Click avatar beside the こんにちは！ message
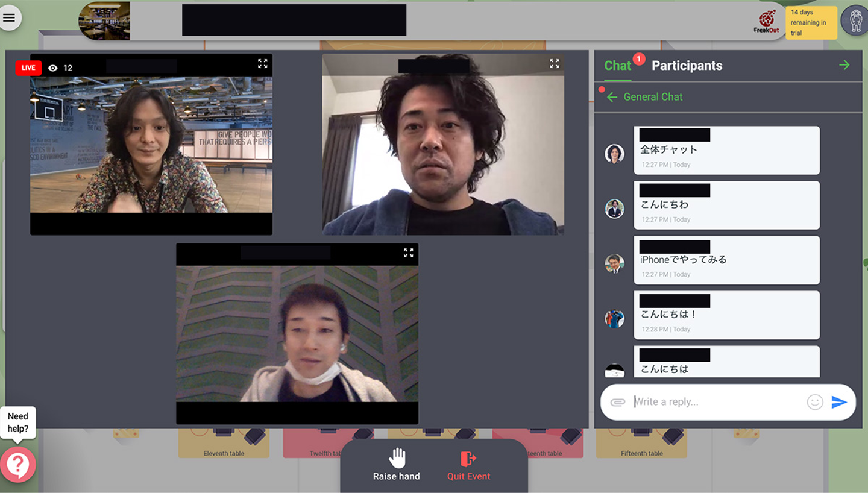 (x=614, y=318)
